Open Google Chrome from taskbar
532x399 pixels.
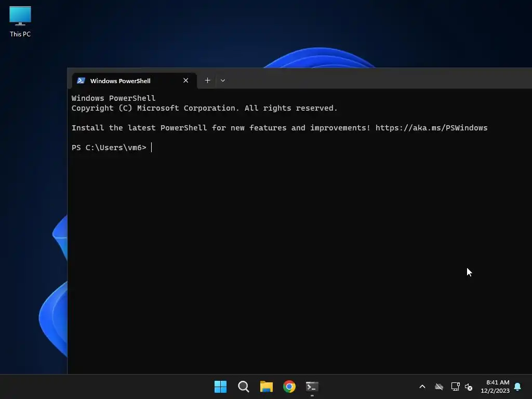pos(289,387)
